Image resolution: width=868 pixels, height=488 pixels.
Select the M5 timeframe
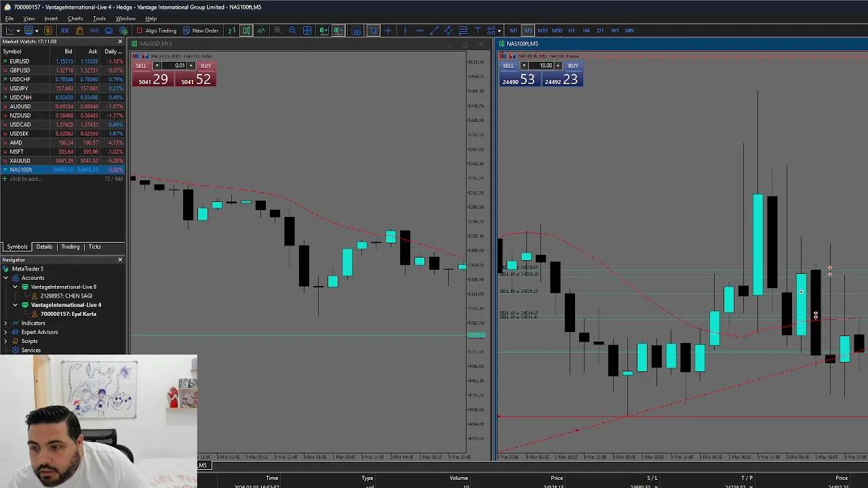tap(528, 30)
